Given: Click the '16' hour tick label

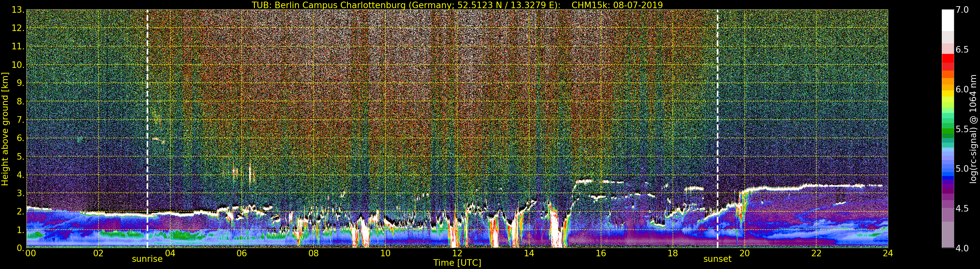Looking at the screenshot, I should click(x=601, y=253).
